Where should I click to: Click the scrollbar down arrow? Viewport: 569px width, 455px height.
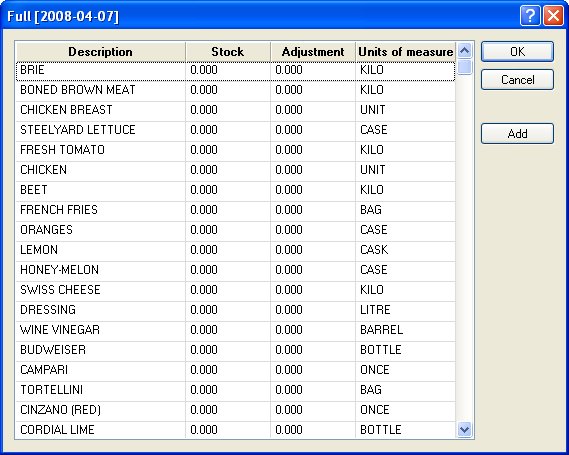click(464, 430)
